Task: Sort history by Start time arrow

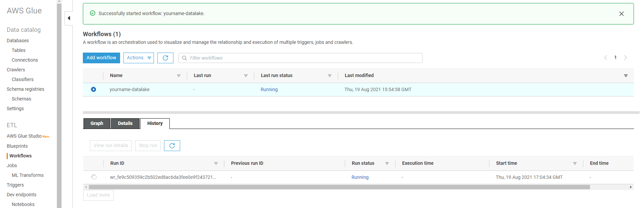Action: click(575, 163)
